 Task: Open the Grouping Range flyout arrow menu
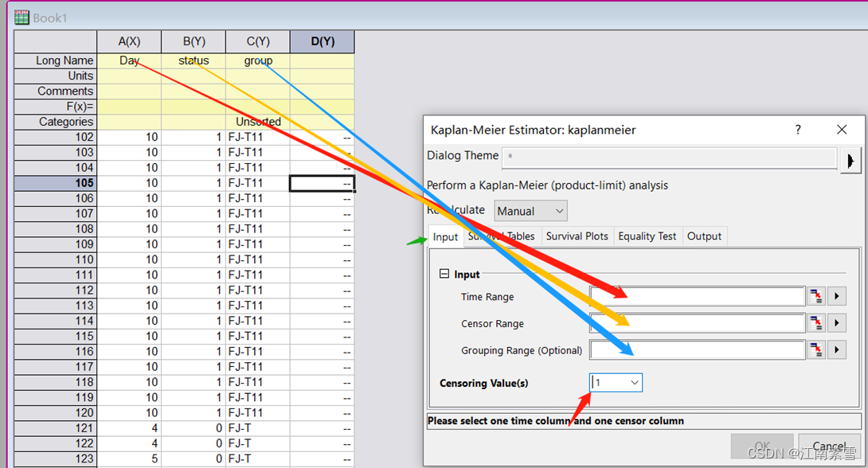point(836,349)
